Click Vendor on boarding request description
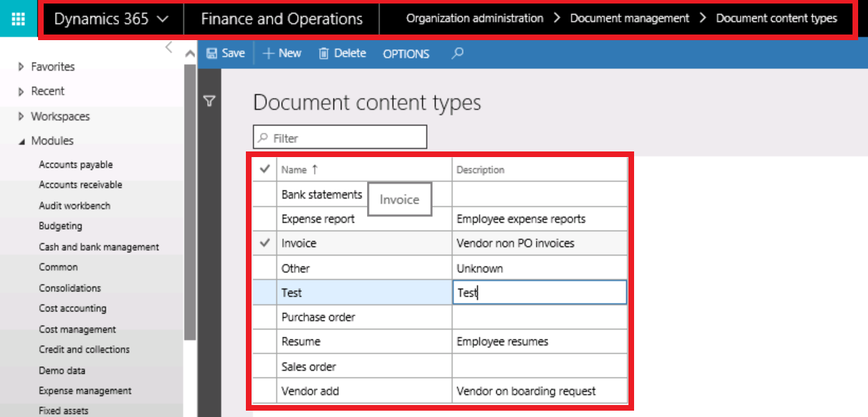Viewport: 868px width, 417px height. 540,391
